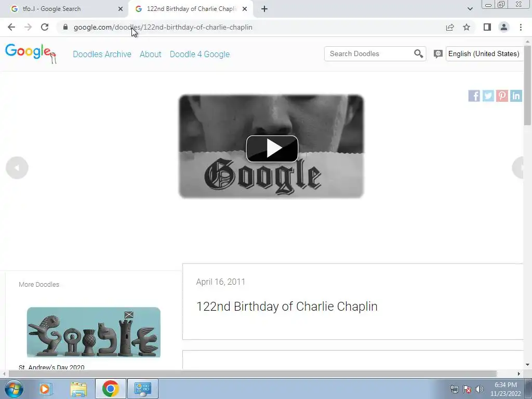Select the 122nd Birthday of Charlie Chaplin tab
The image size is (532, 399).
[x=191, y=9]
